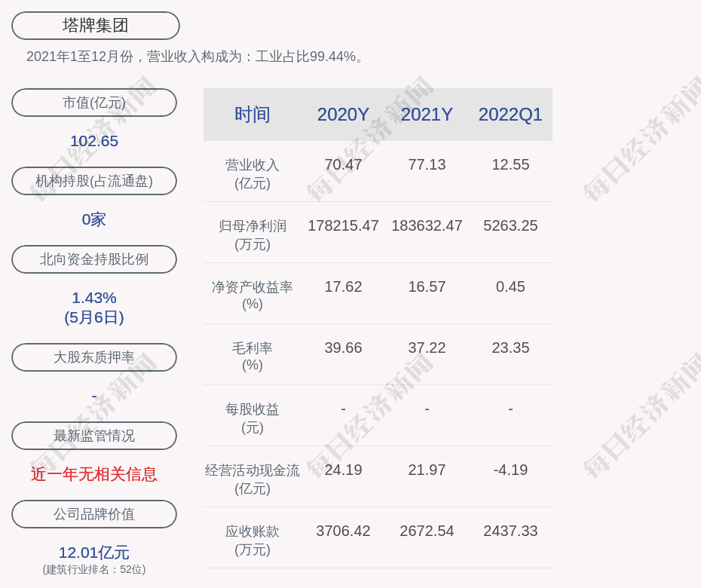This screenshot has height=588, width=701.
Task: Click the 经营活动现金流(亿元) row label
Action: tap(253, 479)
